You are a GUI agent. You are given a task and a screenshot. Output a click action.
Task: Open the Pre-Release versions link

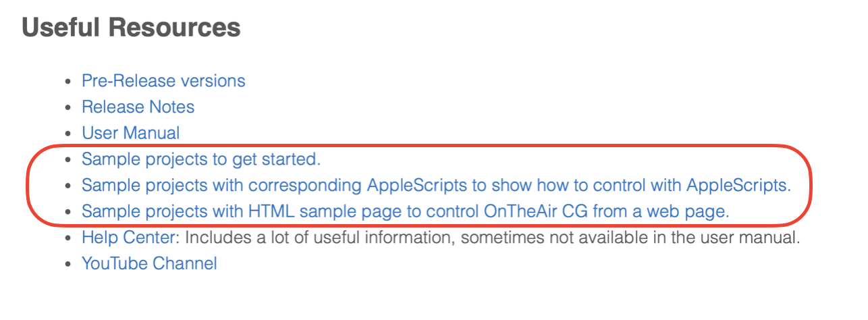pyautogui.click(x=163, y=81)
